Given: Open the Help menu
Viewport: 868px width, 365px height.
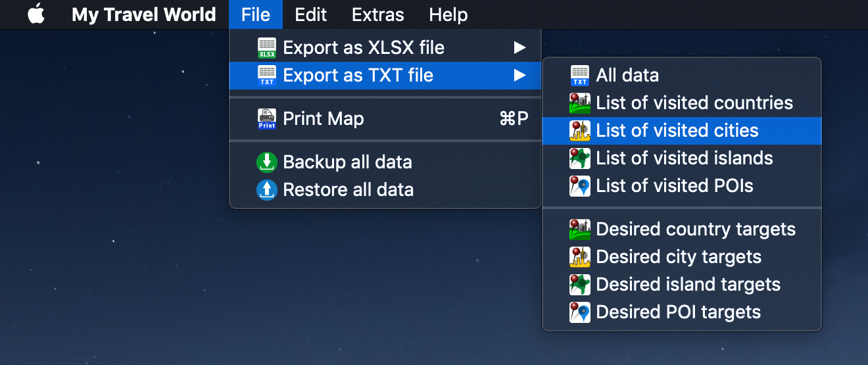Looking at the screenshot, I should pos(448,14).
